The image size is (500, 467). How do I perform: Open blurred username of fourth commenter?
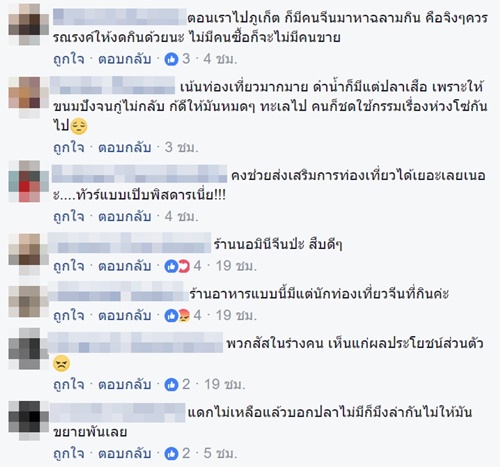pyautogui.click(x=130, y=243)
